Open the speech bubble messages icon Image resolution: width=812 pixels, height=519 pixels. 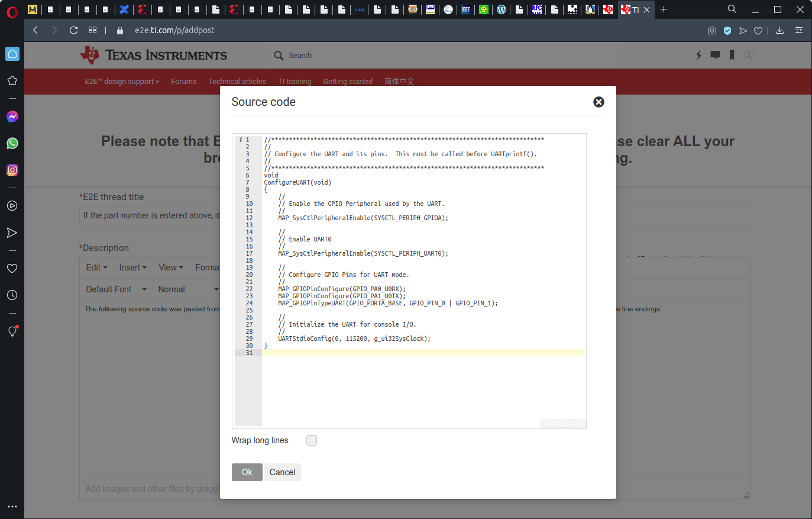pyautogui.click(x=715, y=55)
